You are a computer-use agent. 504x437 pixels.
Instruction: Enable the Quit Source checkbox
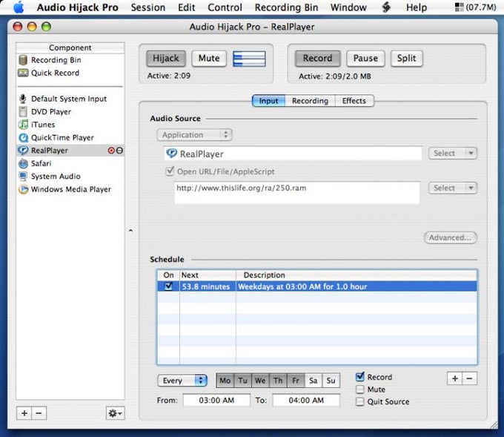360,401
